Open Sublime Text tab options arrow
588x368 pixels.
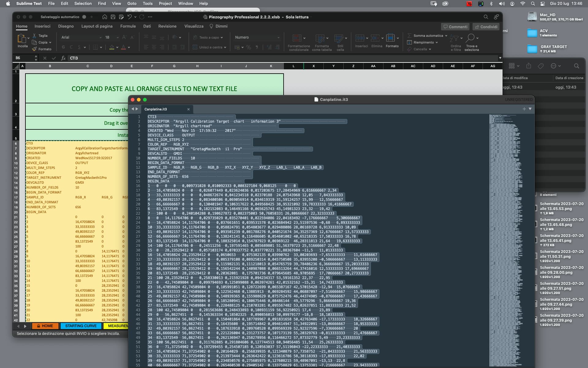point(530,109)
